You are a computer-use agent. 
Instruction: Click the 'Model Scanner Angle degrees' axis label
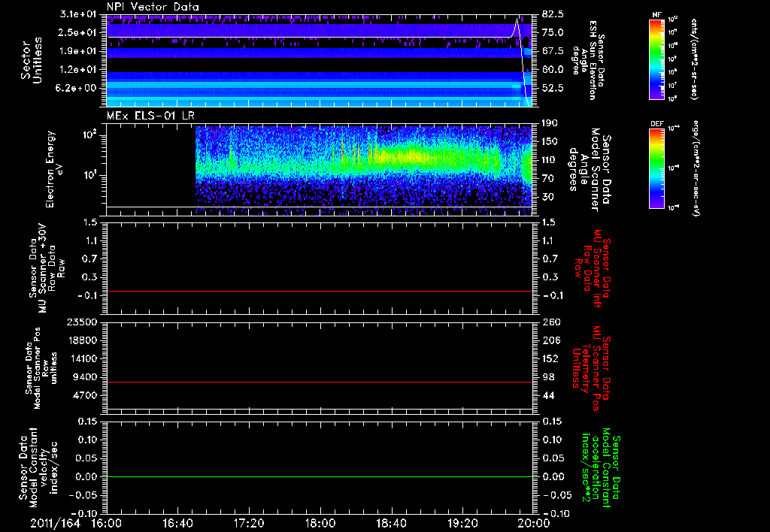[x=590, y=170]
